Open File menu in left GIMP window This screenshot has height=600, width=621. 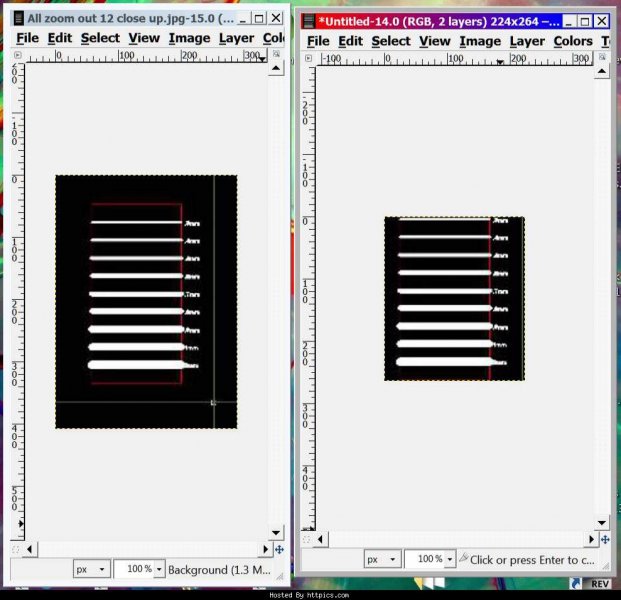pyautogui.click(x=27, y=38)
